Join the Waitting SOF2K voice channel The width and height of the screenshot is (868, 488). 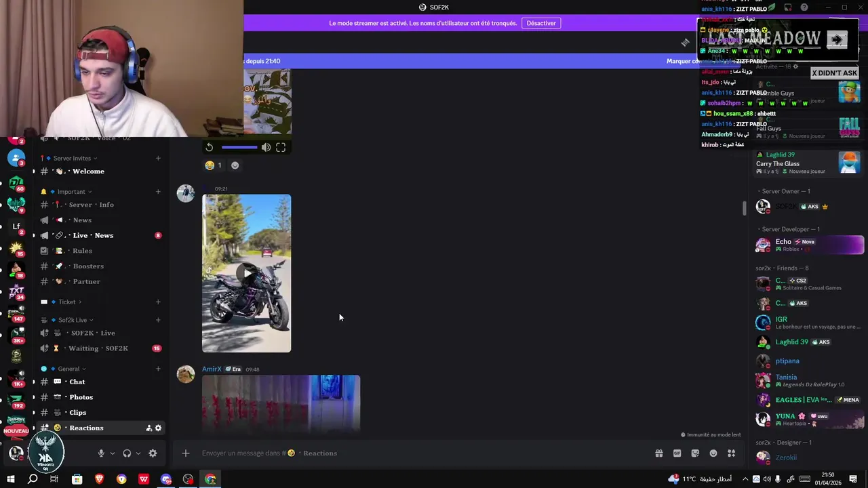tap(102, 348)
